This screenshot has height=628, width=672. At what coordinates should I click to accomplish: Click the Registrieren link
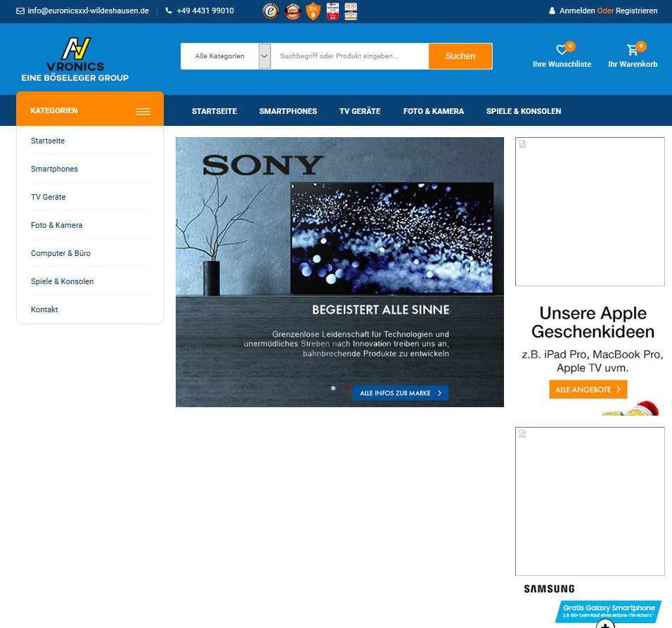point(636,11)
